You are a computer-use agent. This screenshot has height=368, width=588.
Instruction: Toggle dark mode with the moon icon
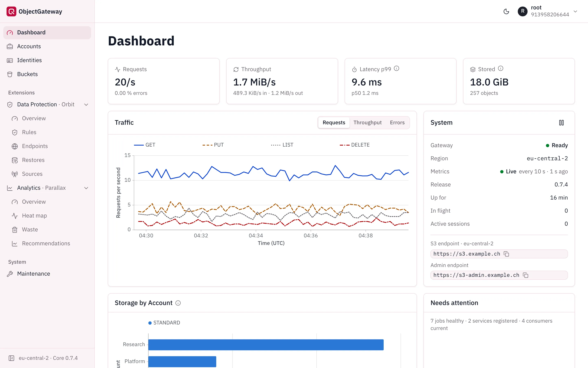coord(506,11)
